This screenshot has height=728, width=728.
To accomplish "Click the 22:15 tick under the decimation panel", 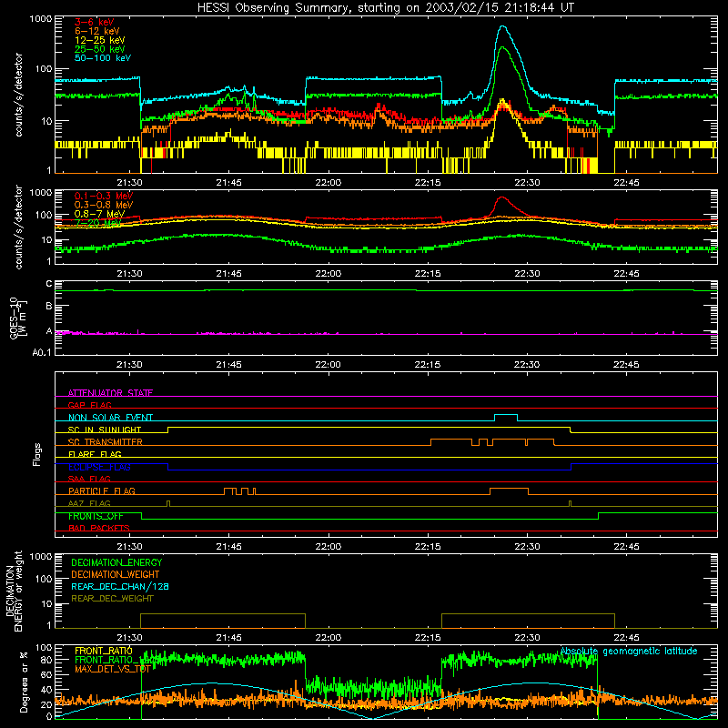I will pyautogui.click(x=428, y=638).
